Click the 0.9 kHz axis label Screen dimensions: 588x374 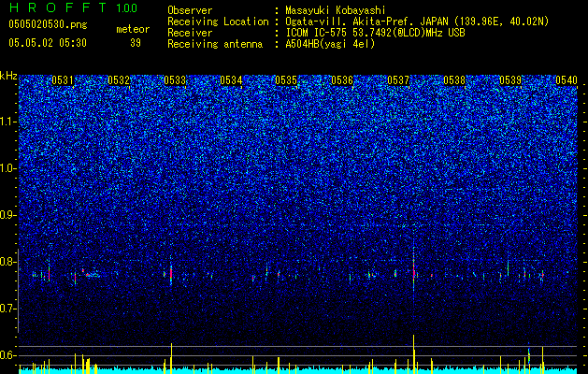pyautogui.click(x=7, y=215)
